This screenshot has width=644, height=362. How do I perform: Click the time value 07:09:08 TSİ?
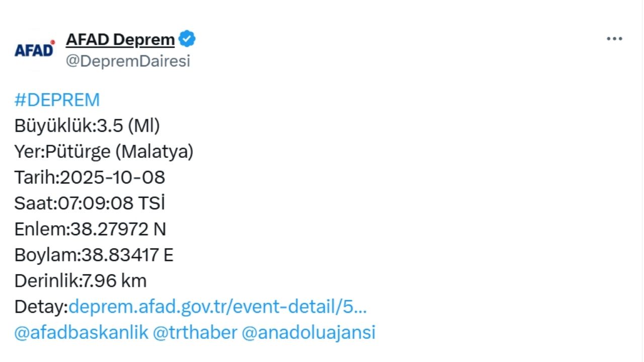tap(112, 204)
